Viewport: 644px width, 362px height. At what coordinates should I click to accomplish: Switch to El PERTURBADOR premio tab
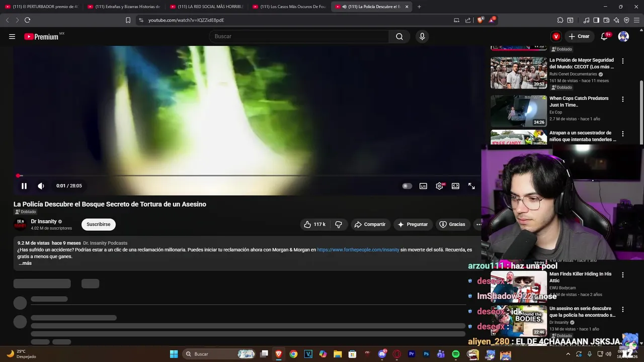pos(42,7)
